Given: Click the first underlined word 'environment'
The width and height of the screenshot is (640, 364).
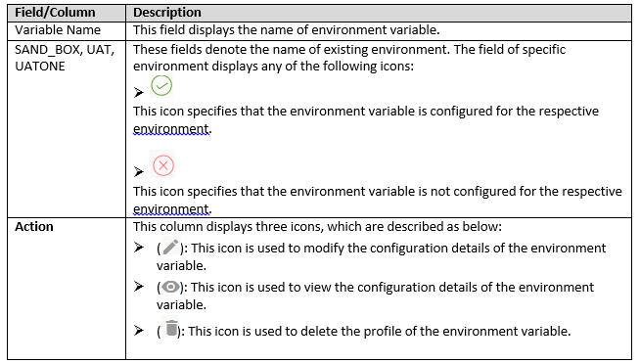Looking at the screenshot, I should (x=171, y=129).
